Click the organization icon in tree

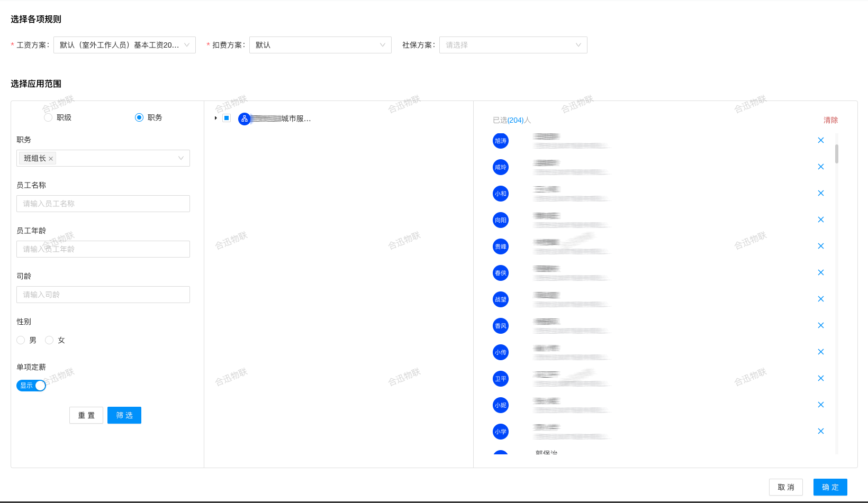244,118
